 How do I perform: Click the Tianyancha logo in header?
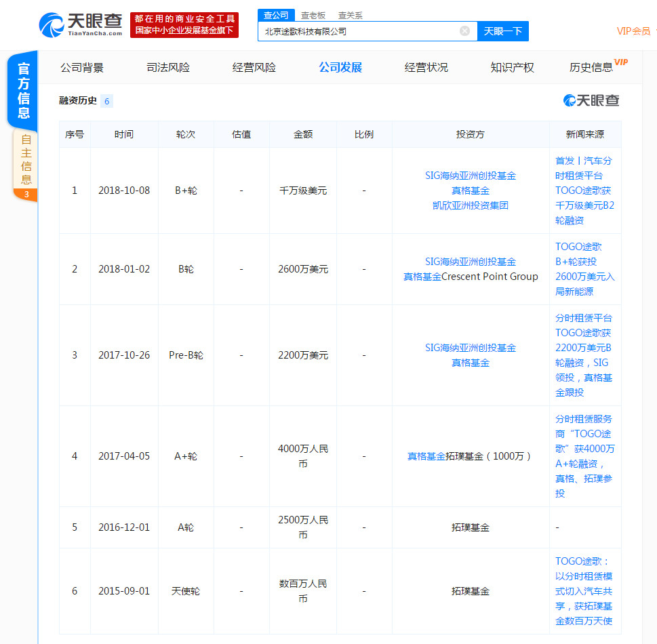pos(81,25)
